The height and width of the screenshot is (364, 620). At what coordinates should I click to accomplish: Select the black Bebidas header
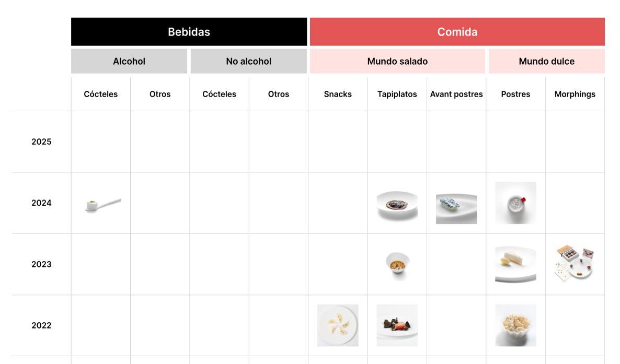tap(189, 32)
